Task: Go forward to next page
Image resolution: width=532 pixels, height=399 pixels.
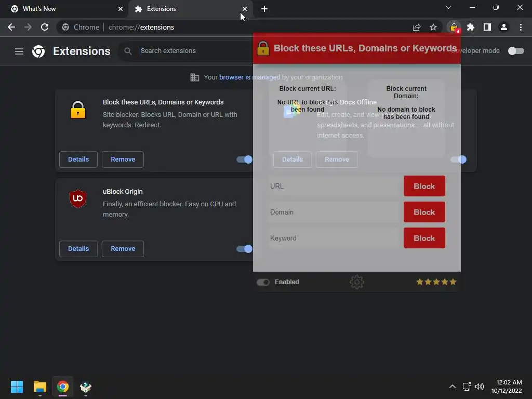Action: 28,27
